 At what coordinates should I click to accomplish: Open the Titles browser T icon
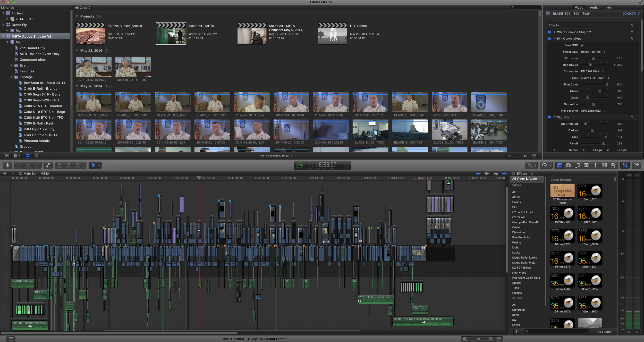click(x=595, y=165)
